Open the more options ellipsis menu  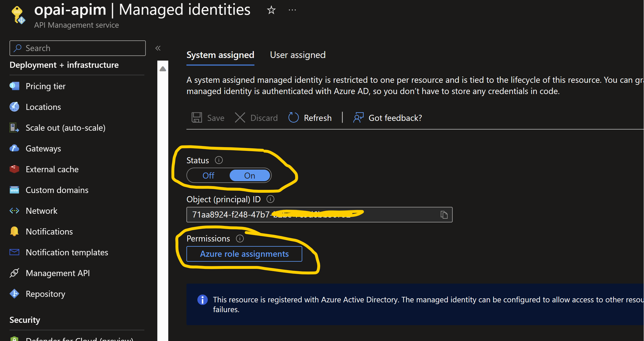click(x=292, y=10)
